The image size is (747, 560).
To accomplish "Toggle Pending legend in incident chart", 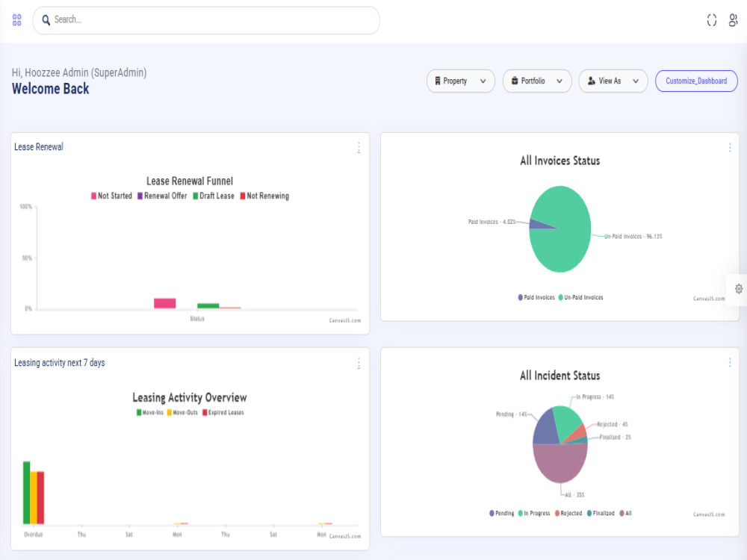I will coord(502,513).
